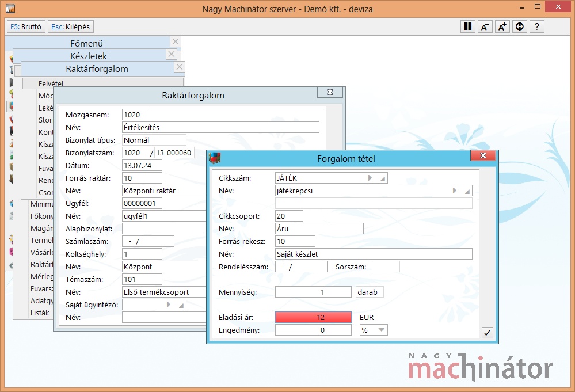Click the ügyfél1 name field
This screenshot has width=575, height=392.
coord(164,216)
